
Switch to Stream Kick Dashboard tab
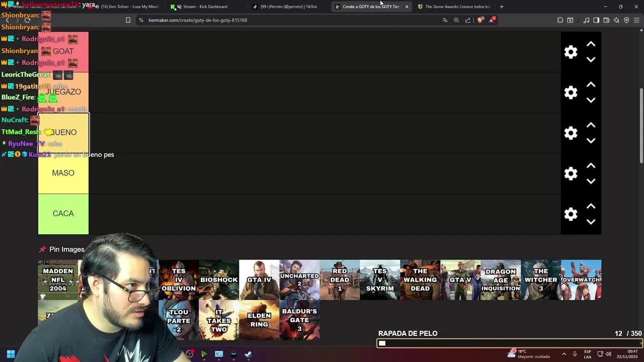point(205,7)
